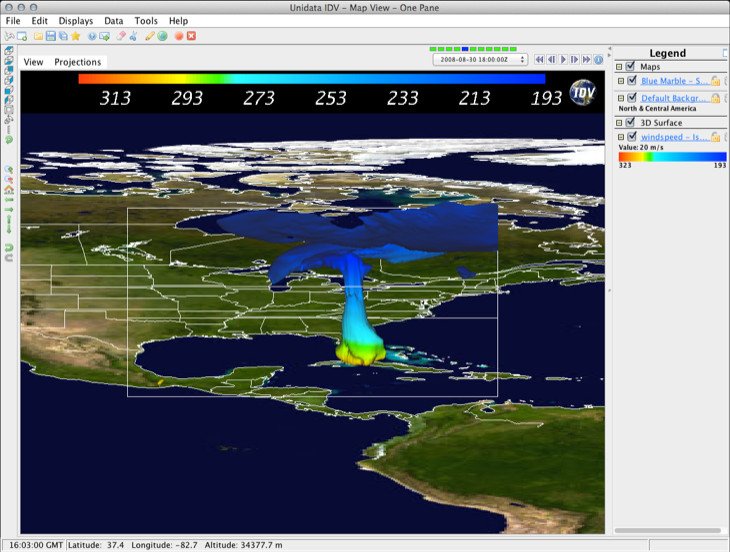Toggle lock icon on Default Background layer

click(716, 98)
